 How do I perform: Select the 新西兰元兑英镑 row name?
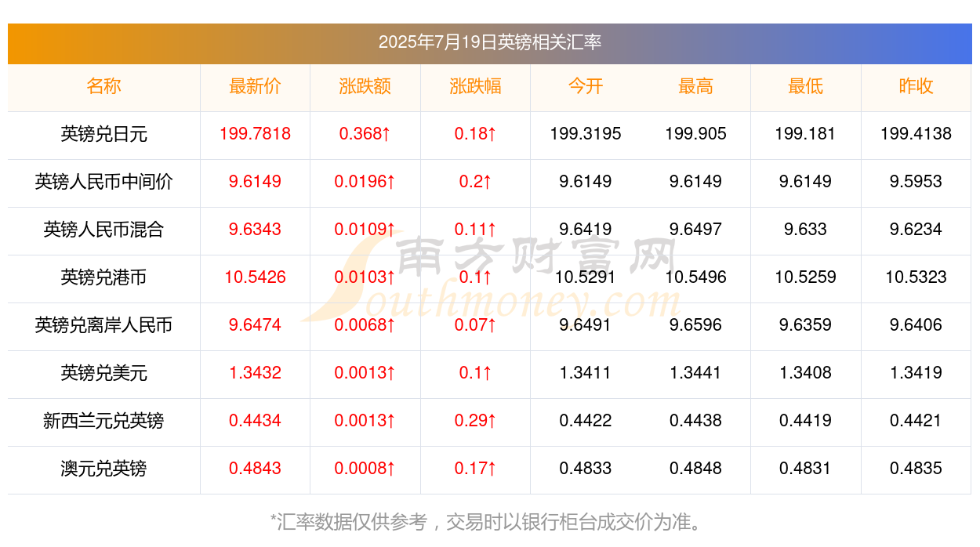click(x=103, y=421)
